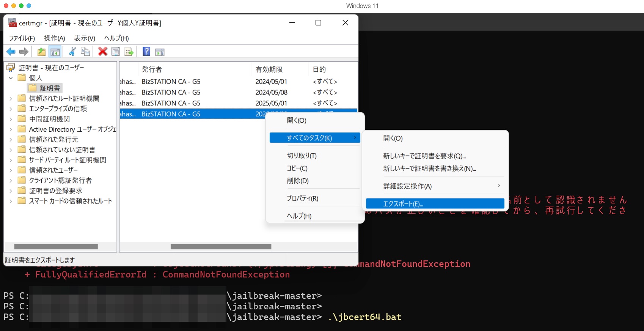
Task: Open the ヘルプ(H) menu
Action: 116,38
